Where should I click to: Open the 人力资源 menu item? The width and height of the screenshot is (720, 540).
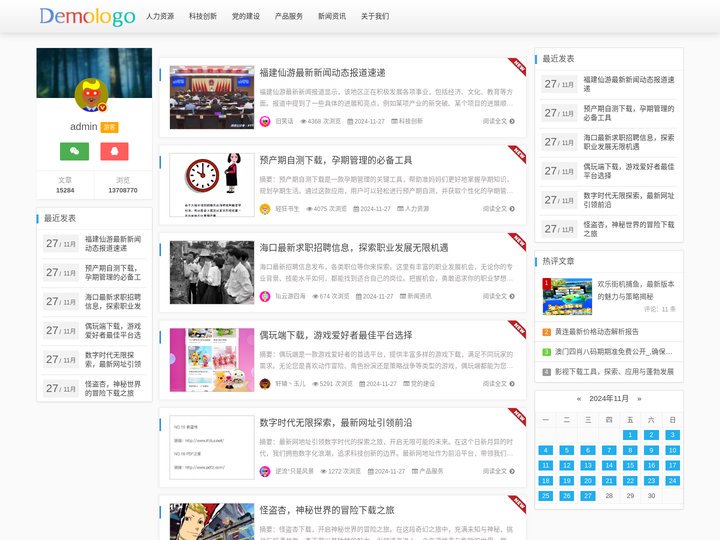point(160,16)
